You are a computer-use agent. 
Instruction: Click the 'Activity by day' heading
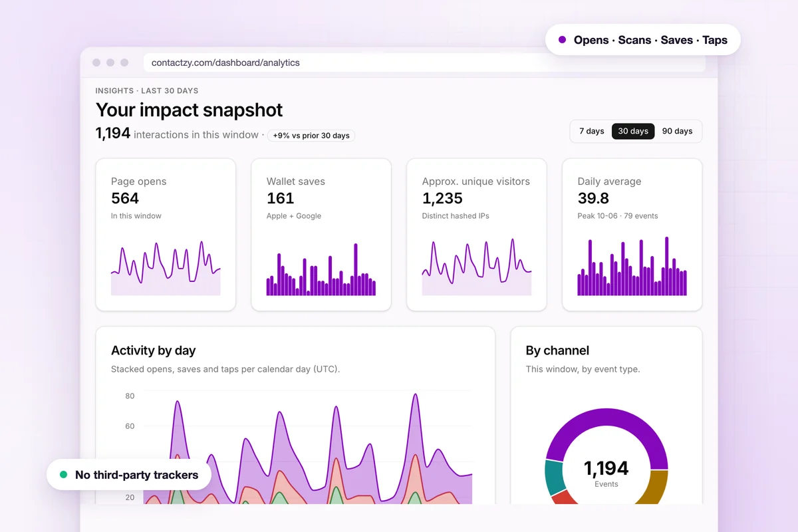coord(154,350)
